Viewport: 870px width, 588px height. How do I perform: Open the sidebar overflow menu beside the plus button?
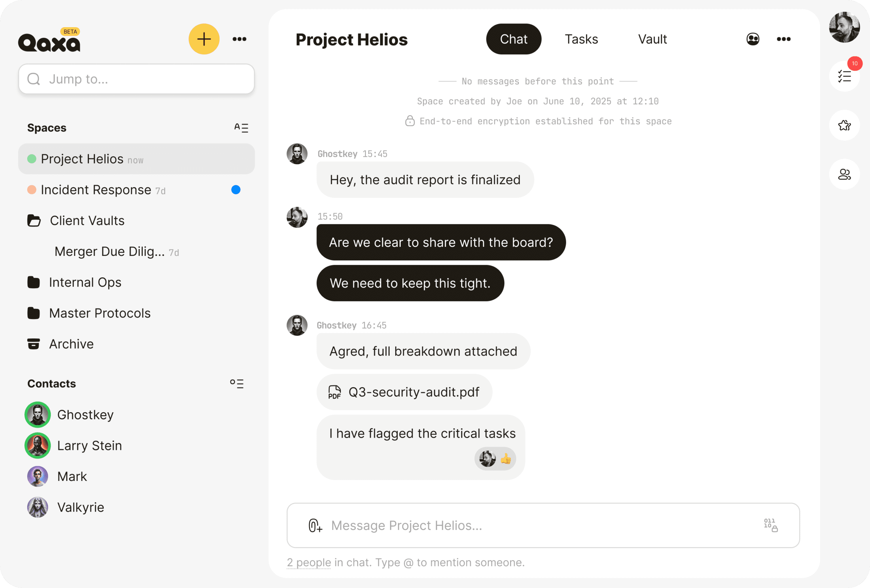(x=240, y=39)
